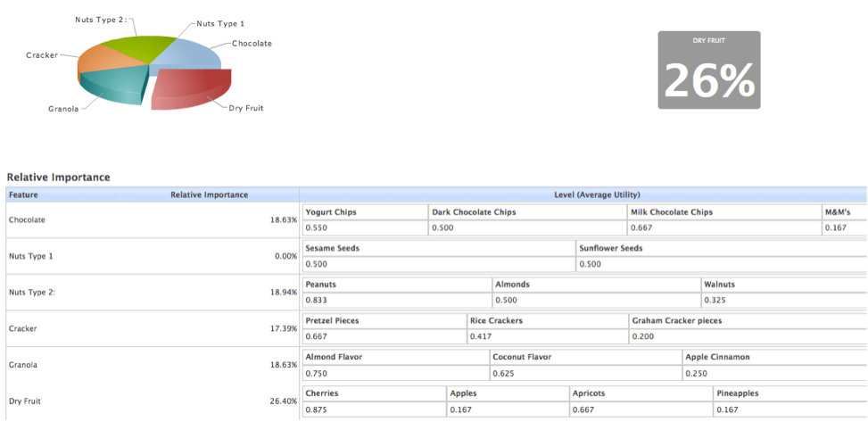Select the 'Nuts Type 2:' feature row label
Viewport: 868px width, 430px height.
[32, 293]
